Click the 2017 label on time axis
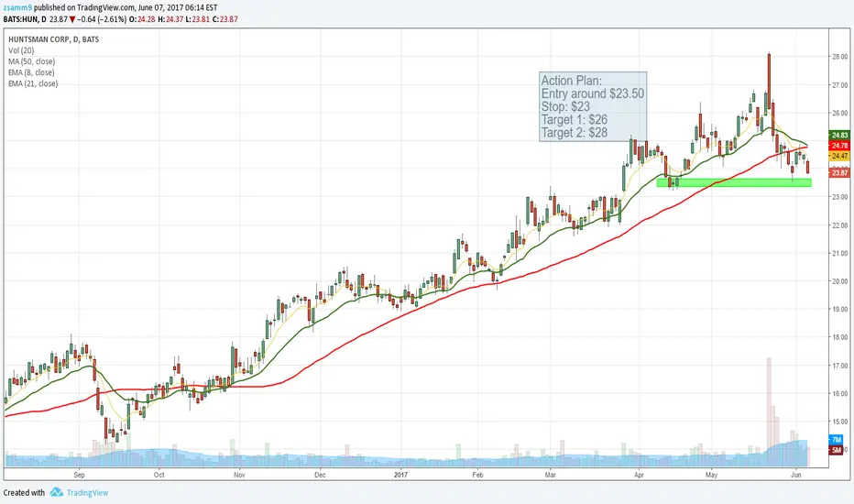The image size is (854, 504). click(400, 475)
